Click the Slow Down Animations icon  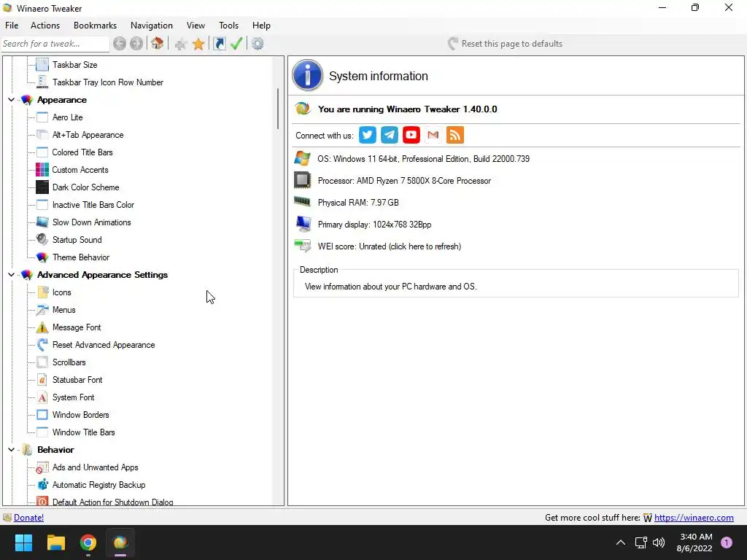42,222
